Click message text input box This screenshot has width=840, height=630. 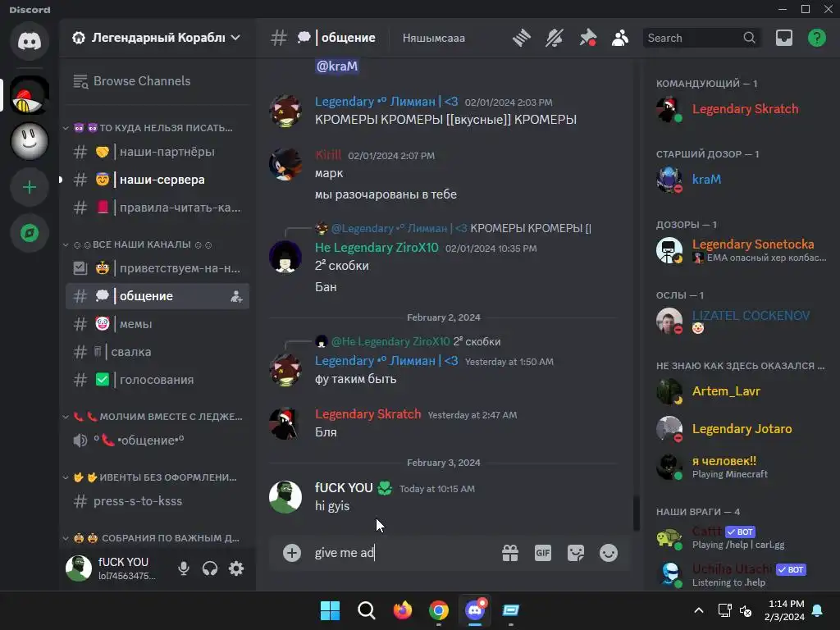click(402, 553)
